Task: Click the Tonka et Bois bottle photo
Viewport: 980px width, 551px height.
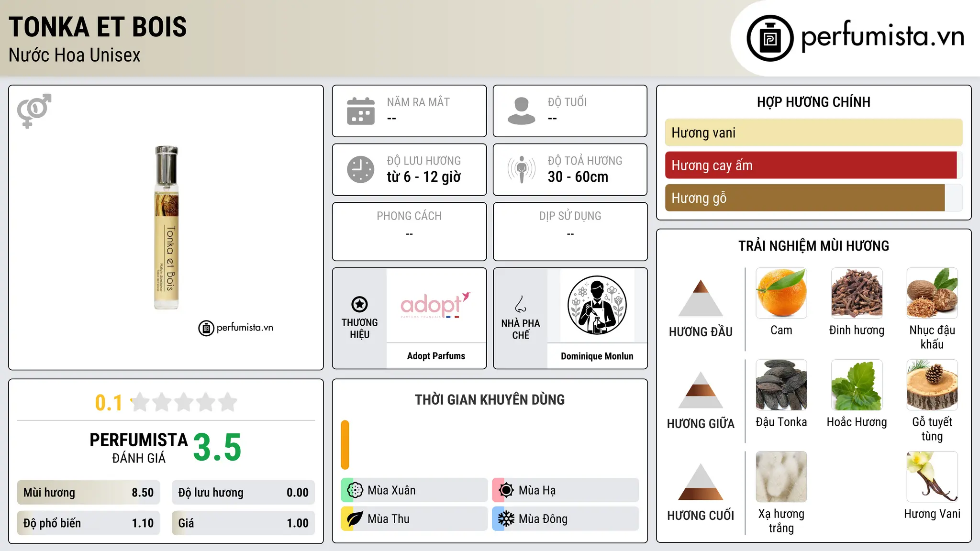Action: click(x=166, y=228)
